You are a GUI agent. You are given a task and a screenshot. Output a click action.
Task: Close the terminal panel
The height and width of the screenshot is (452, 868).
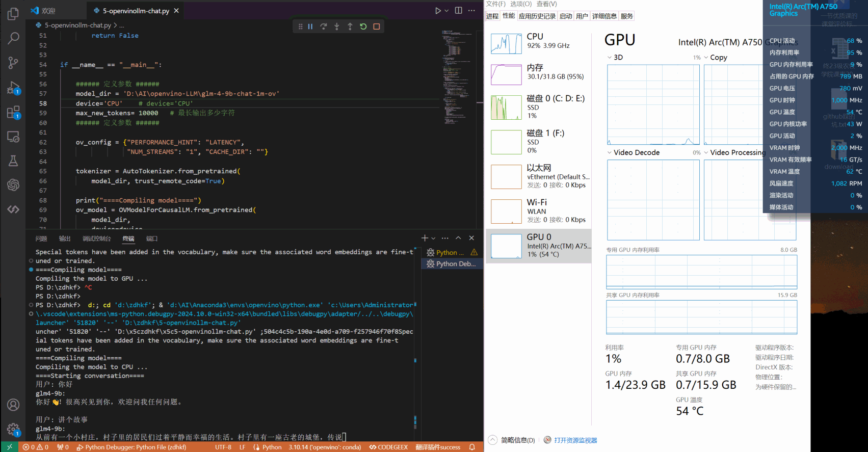(471, 238)
